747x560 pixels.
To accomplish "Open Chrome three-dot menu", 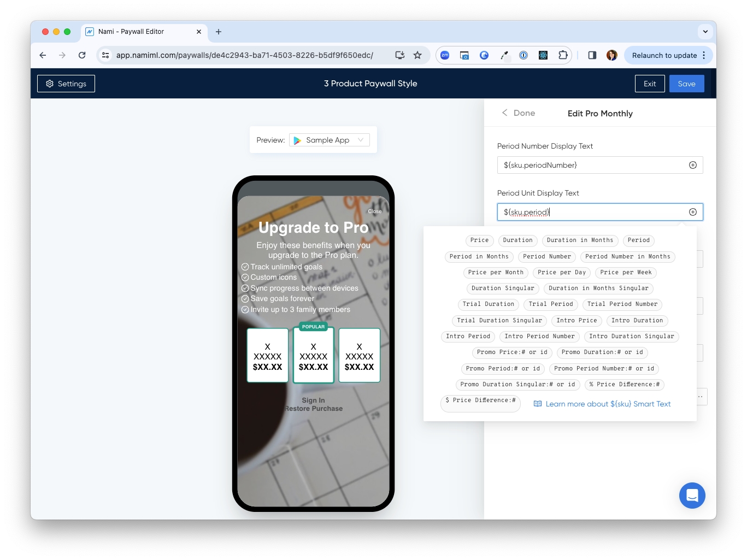I will click(x=704, y=55).
